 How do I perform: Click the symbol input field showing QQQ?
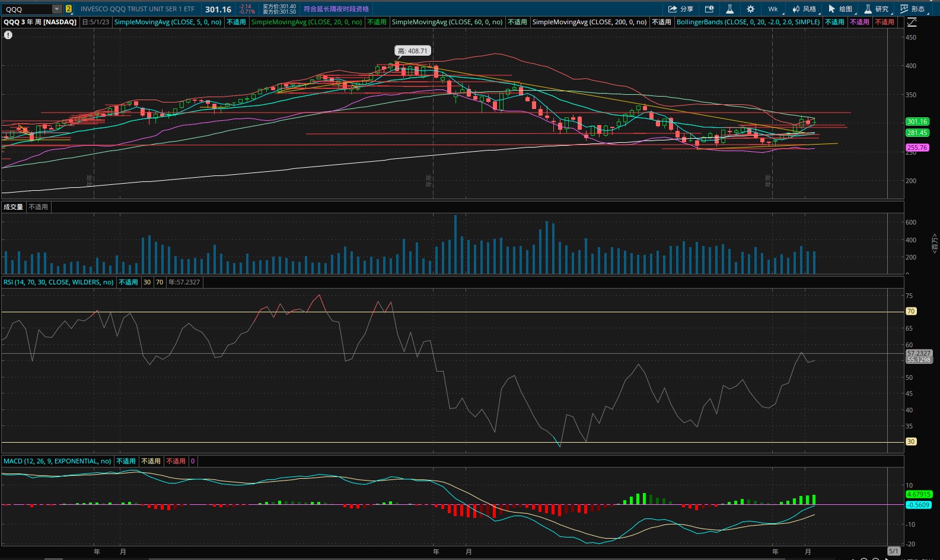pyautogui.click(x=27, y=9)
